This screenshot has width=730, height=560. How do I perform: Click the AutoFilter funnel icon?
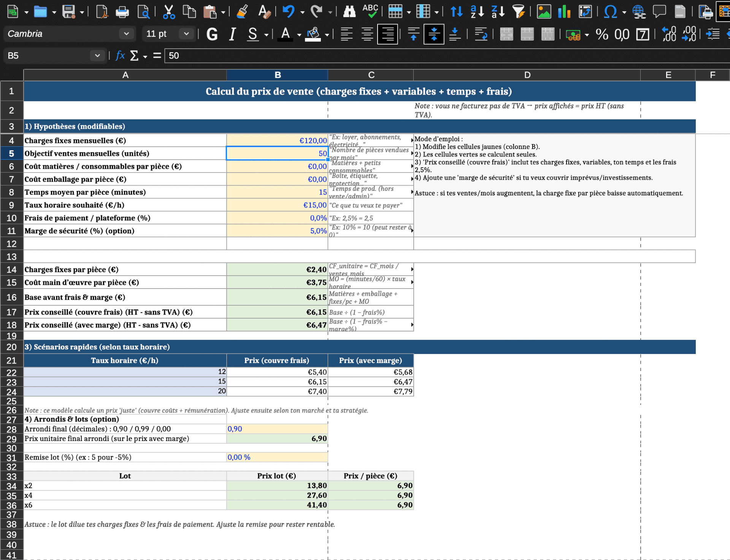coord(519,12)
